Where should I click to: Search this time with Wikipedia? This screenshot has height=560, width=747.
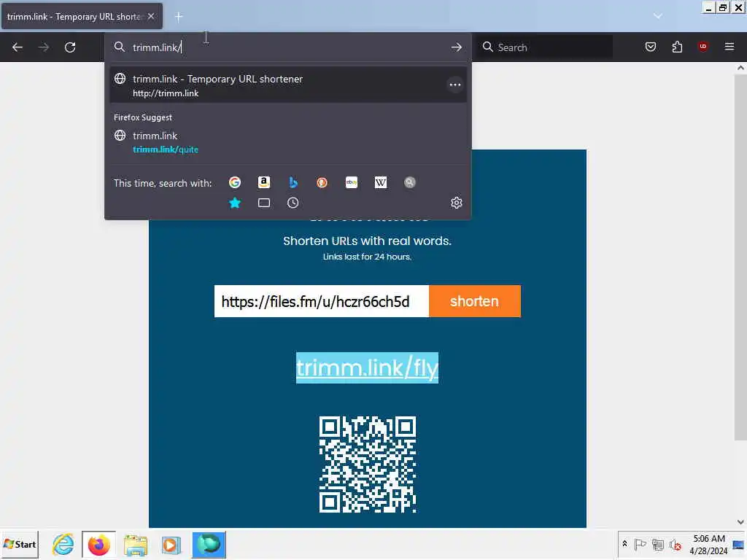[x=381, y=182]
